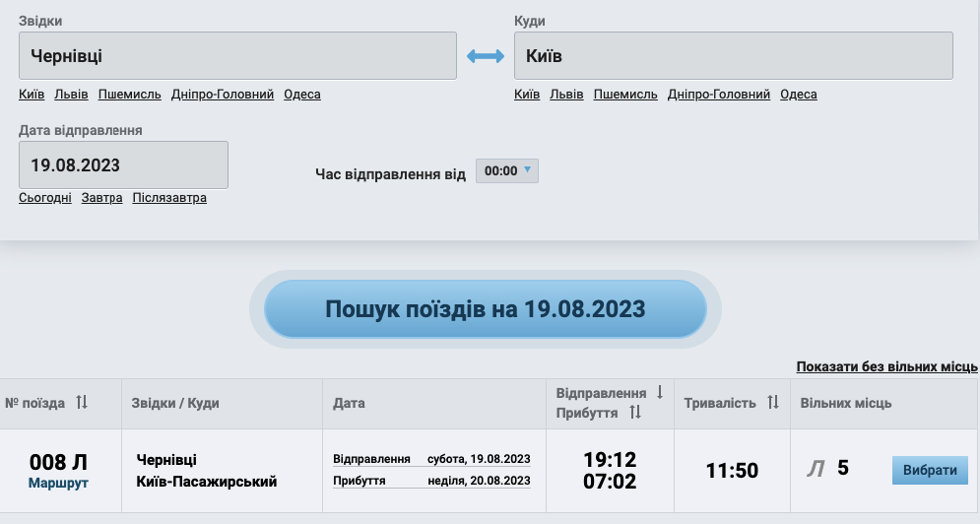Select Завтра date shortcut

[x=101, y=198]
